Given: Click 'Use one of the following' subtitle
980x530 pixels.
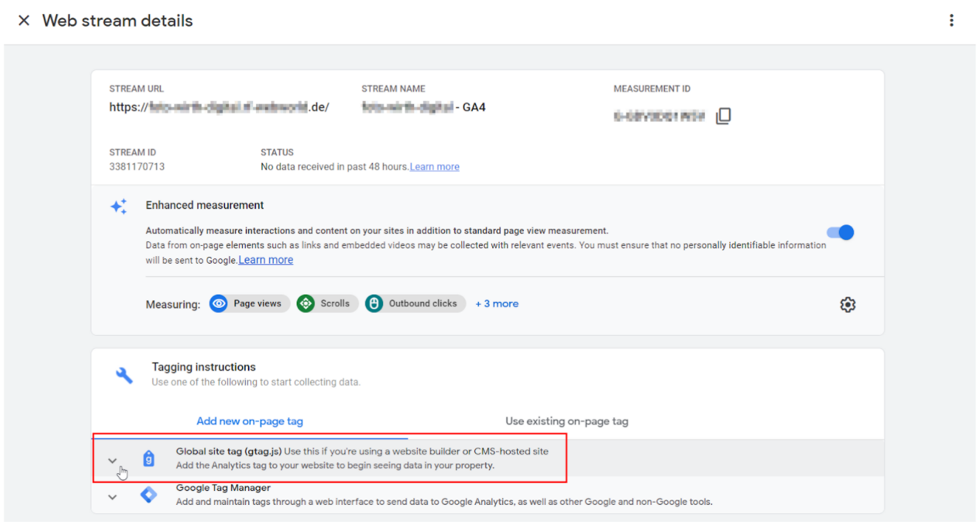Looking at the screenshot, I should pos(256,382).
